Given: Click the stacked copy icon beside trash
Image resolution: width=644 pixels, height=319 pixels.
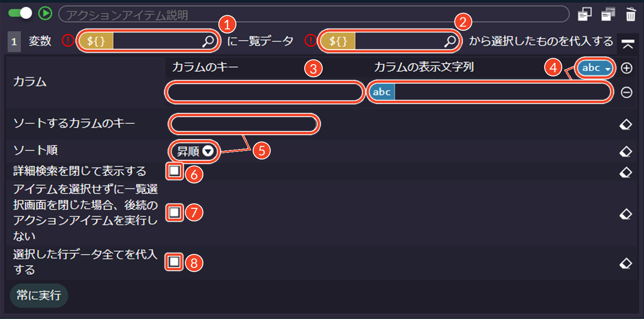Looking at the screenshot, I should pos(608,14).
